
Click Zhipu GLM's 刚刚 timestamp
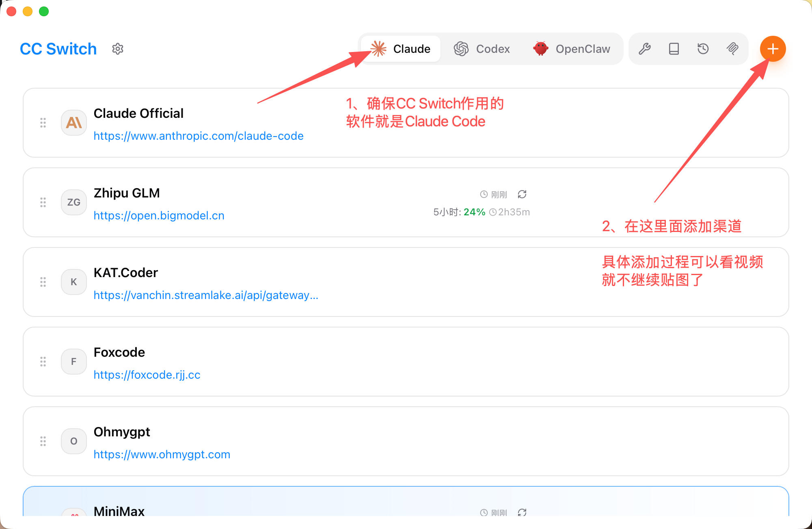(499, 195)
